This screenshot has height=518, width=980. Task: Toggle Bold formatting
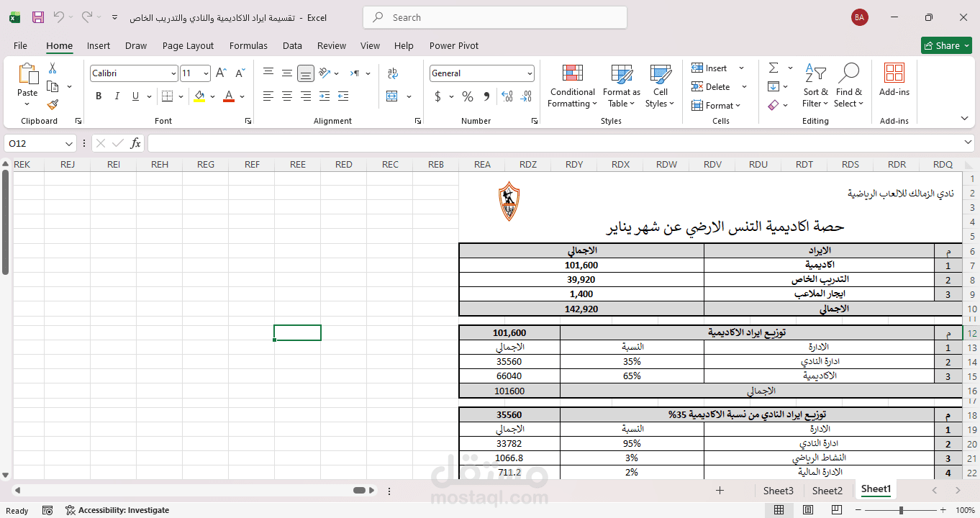(99, 96)
